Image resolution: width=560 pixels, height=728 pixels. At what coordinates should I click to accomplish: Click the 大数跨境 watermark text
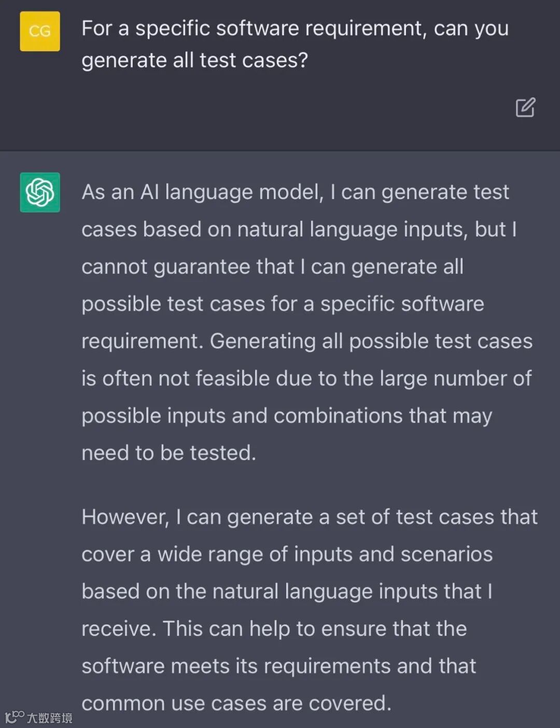(x=50, y=718)
